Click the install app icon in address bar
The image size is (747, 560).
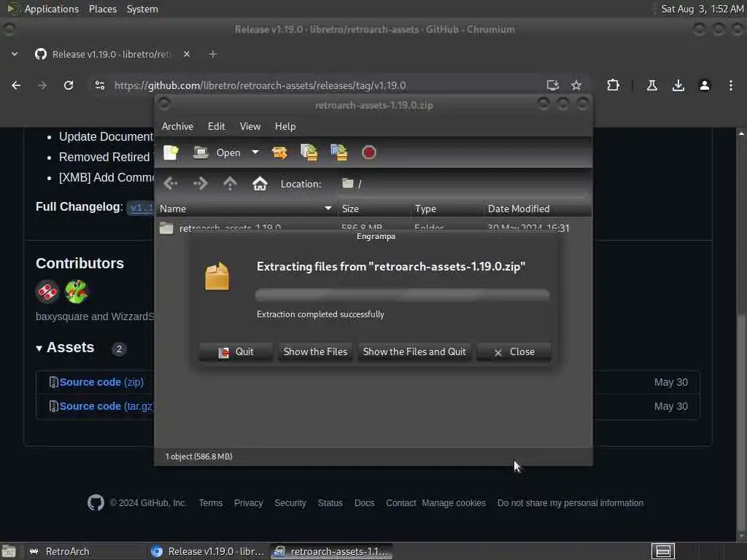coord(553,85)
